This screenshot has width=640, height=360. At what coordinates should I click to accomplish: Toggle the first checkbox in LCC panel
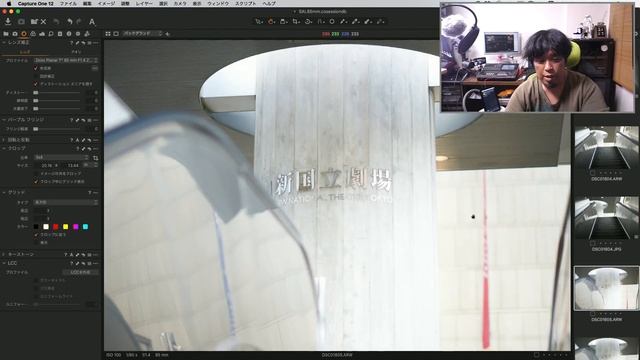pyautogui.click(x=36, y=280)
